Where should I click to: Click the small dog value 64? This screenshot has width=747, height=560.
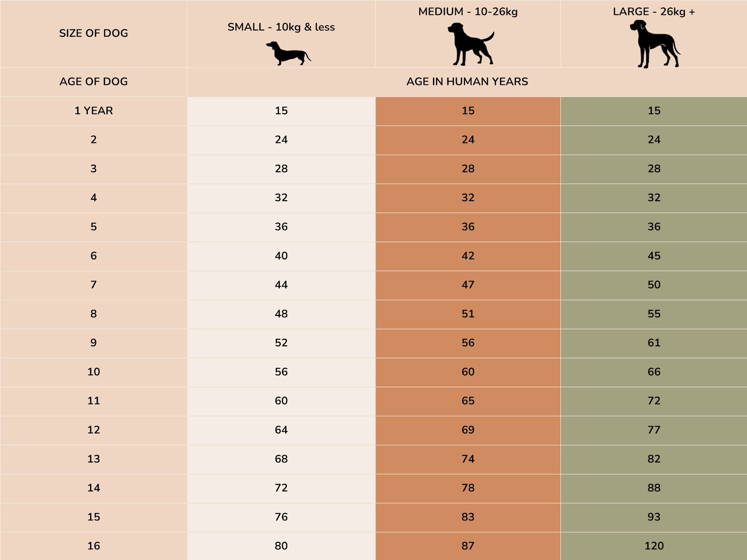pyautogui.click(x=281, y=430)
